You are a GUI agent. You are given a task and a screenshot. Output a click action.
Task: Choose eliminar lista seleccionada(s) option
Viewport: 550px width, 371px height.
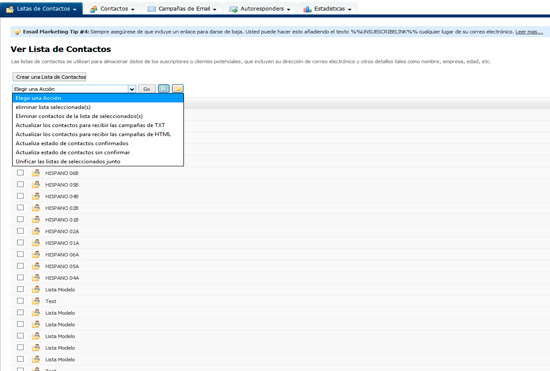98,107
